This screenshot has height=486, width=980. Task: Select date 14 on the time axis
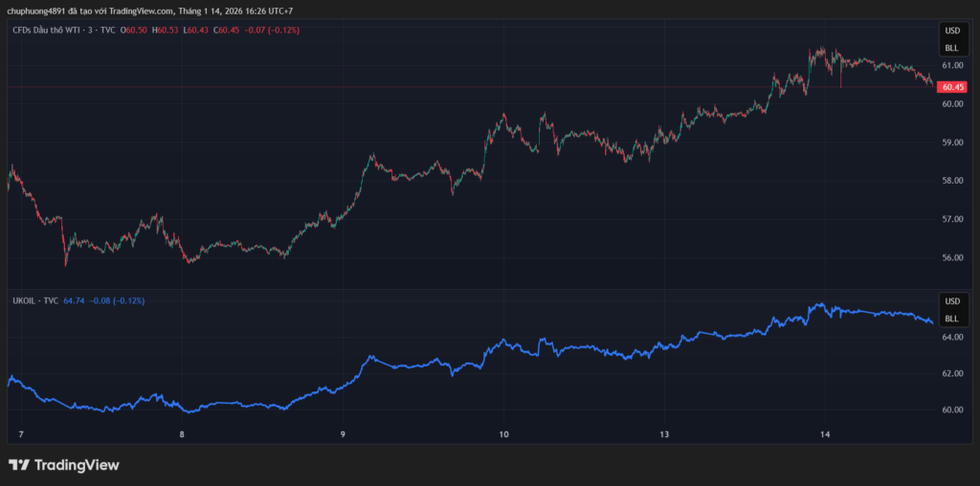pyautogui.click(x=824, y=434)
